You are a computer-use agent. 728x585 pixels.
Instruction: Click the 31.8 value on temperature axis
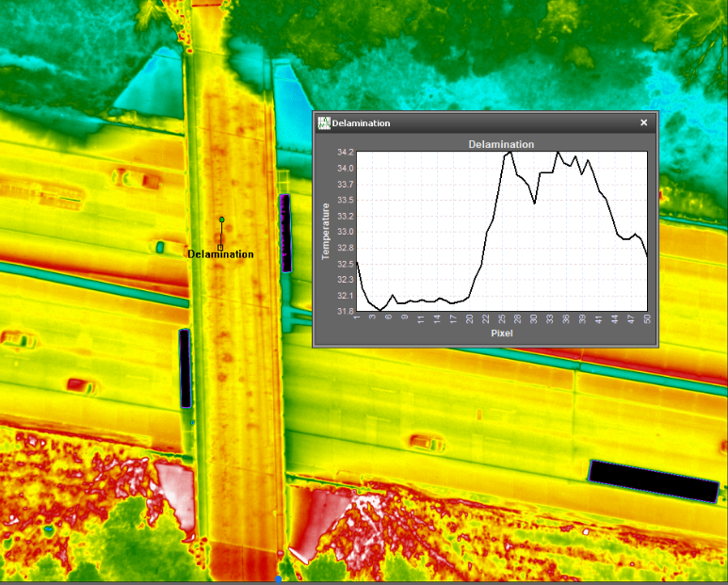pyautogui.click(x=345, y=311)
